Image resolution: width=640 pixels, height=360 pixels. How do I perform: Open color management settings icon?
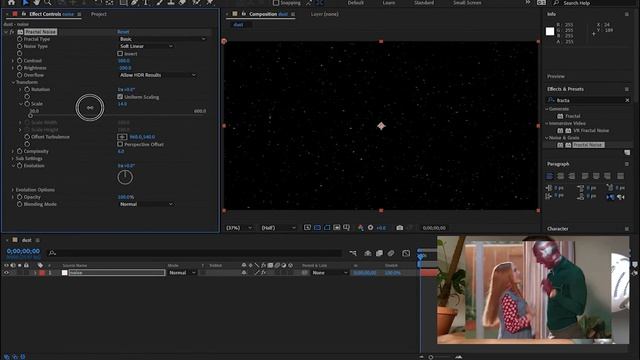(360, 228)
